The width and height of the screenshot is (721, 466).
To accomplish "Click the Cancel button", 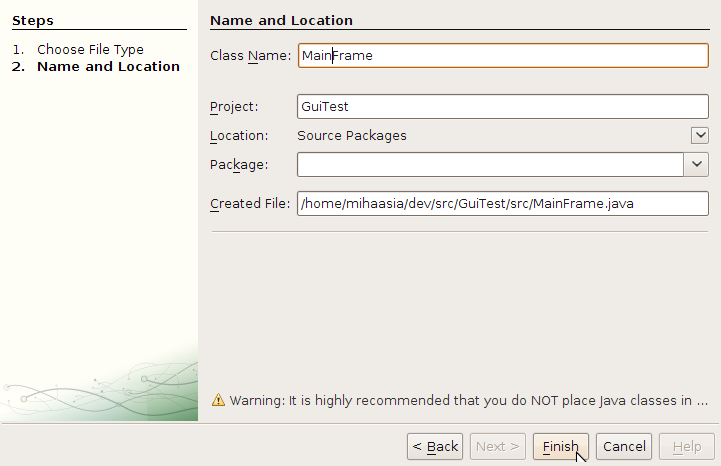I will (624, 446).
